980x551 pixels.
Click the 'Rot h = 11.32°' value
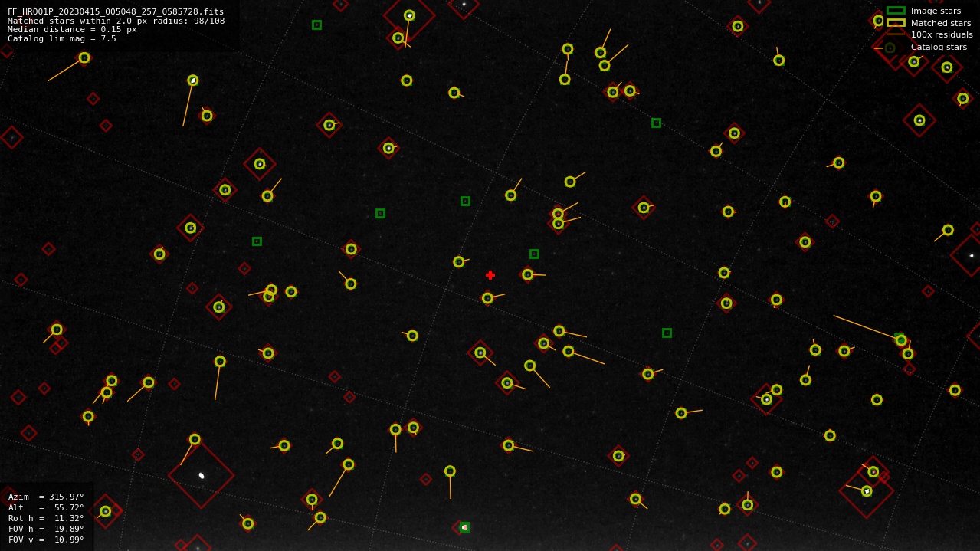(x=46, y=518)
